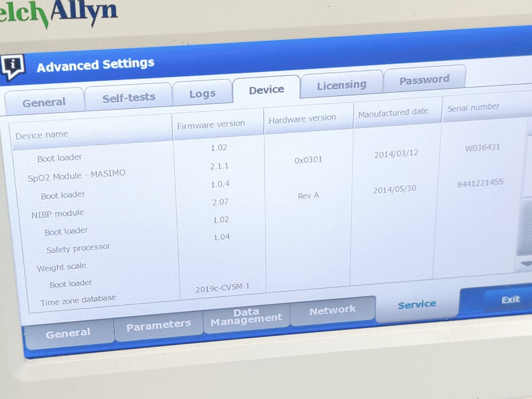Click the Serial number column header
This screenshot has height=399, width=532.
click(473, 107)
